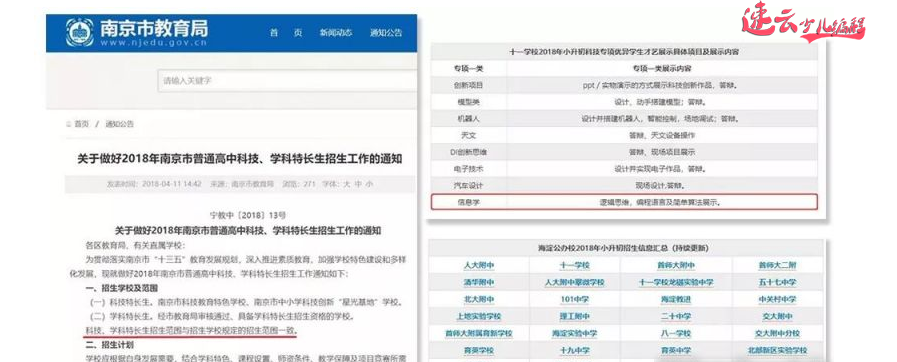Set article font size to 小

coord(369,184)
